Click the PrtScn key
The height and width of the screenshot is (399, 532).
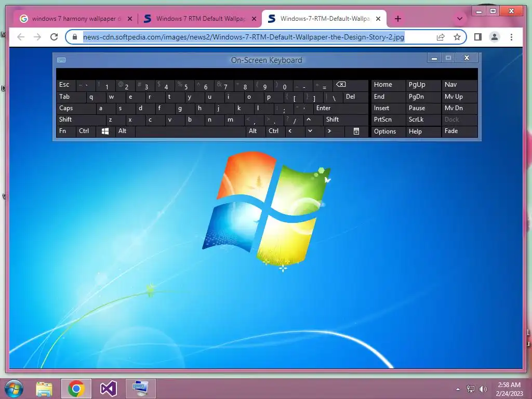(x=389, y=120)
